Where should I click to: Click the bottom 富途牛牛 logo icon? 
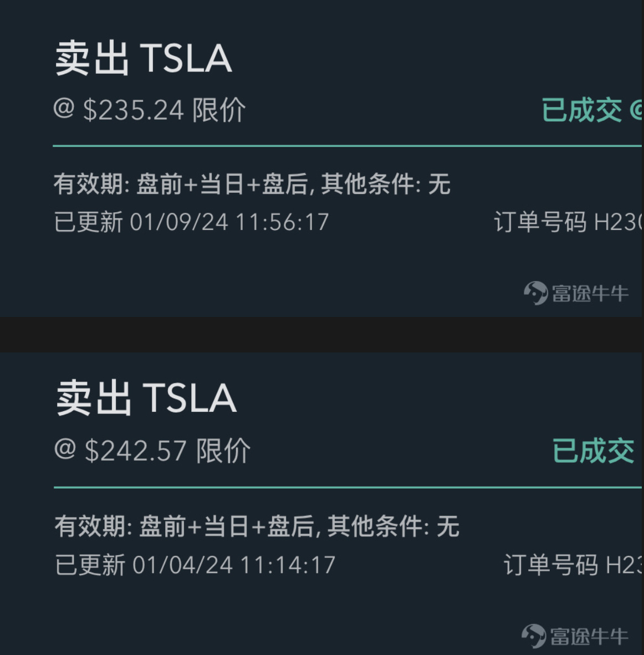pyautogui.click(x=534, y=636)
